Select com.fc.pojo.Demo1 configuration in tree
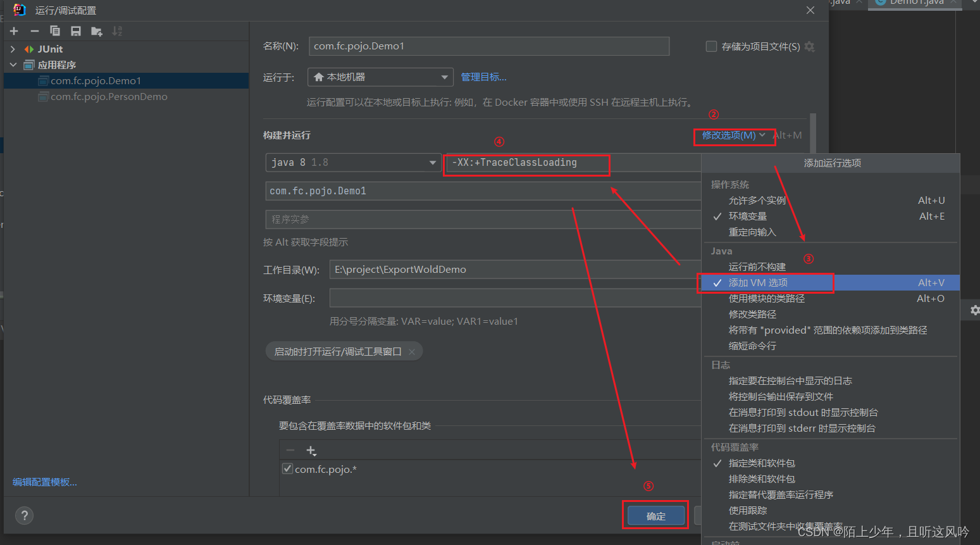 [126, 81]
